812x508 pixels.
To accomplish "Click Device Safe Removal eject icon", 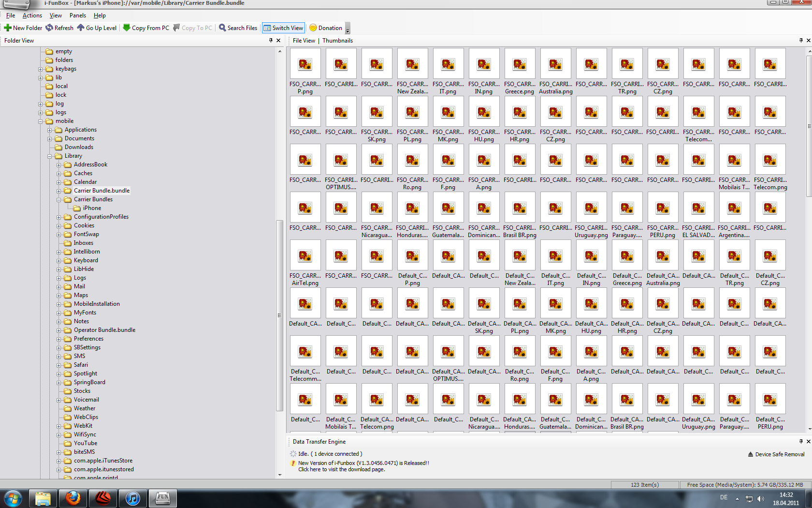I will click(751, 454).
